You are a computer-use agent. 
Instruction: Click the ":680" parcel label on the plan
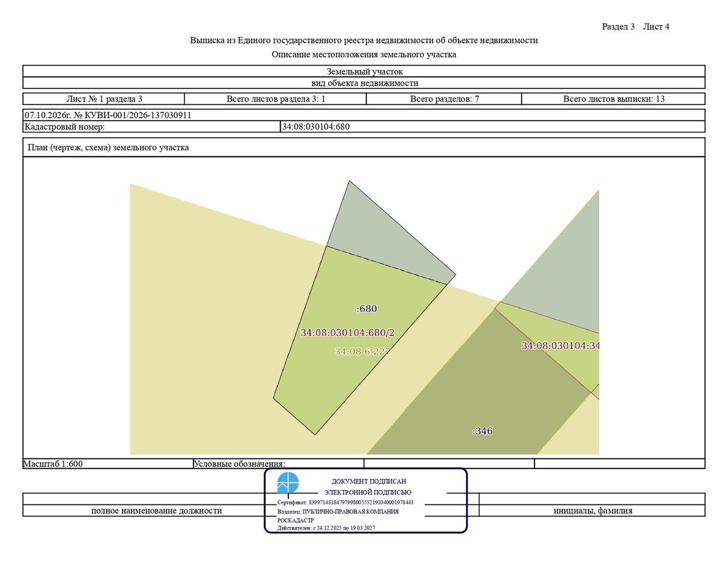click(367, 309)
